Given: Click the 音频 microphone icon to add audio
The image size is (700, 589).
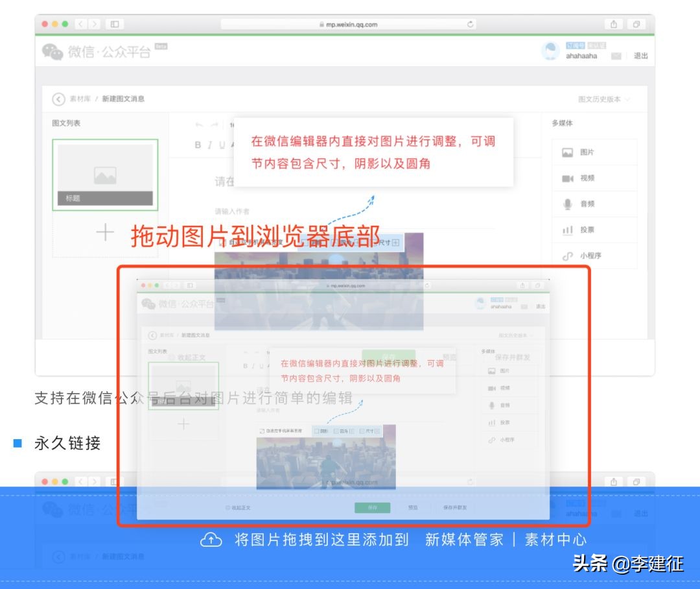Looking at the screenshot, I should [567, 204].
